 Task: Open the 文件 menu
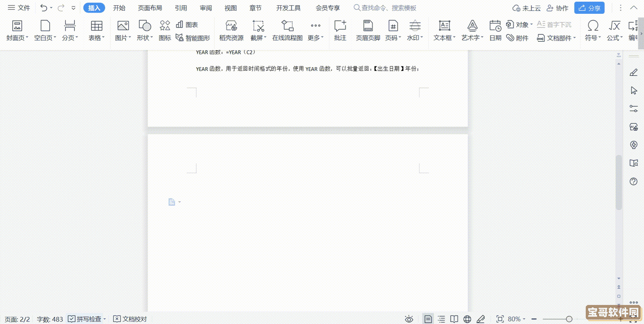point(19,8)
